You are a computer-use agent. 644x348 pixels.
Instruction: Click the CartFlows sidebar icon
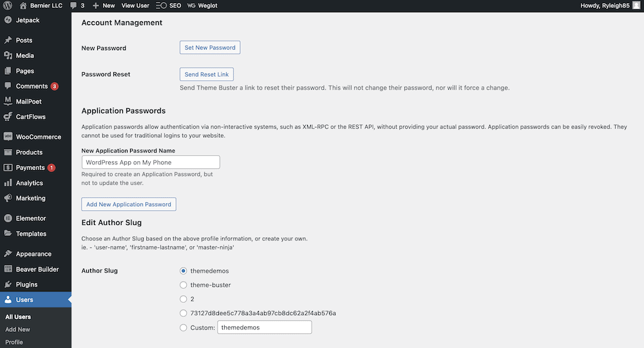point(8,117)
